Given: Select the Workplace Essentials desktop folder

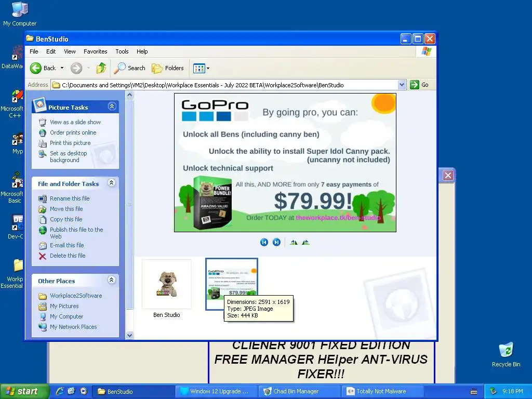Looking at the screenshot, I should 12,273.
